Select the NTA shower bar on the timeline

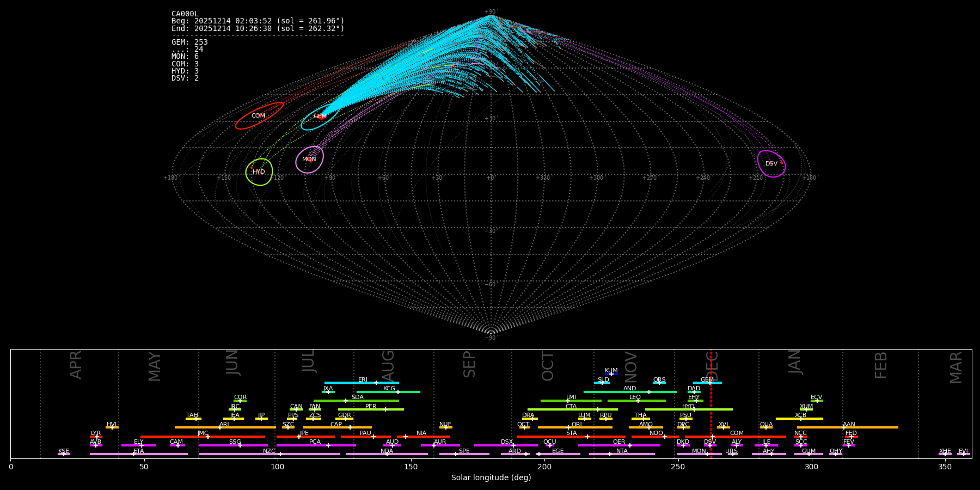click(x=622, y=454)
